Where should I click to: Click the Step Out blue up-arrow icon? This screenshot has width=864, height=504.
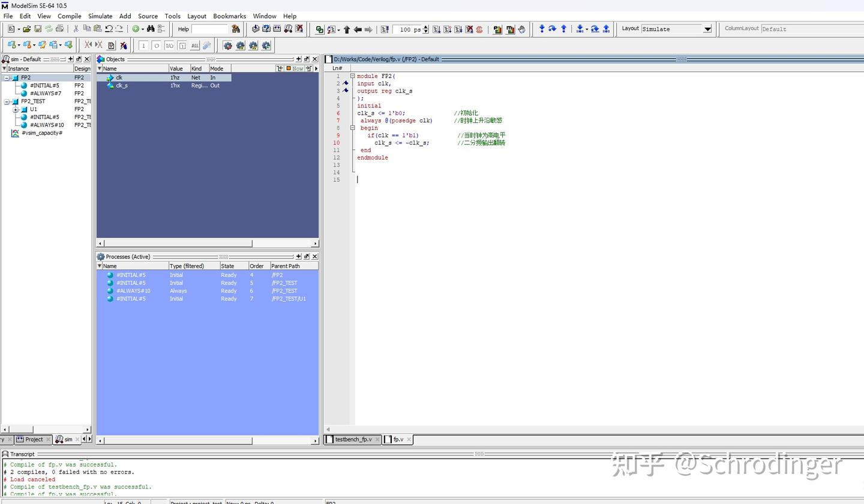pos(563,29)
